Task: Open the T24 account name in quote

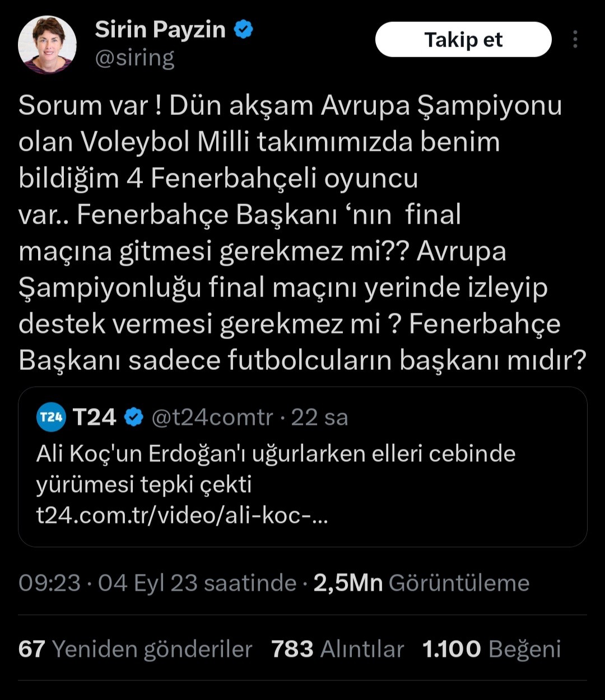Action: click(94, 417)
